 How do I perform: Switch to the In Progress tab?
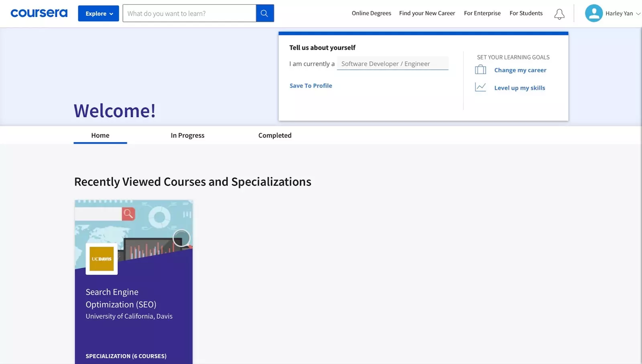click(187, 135)
